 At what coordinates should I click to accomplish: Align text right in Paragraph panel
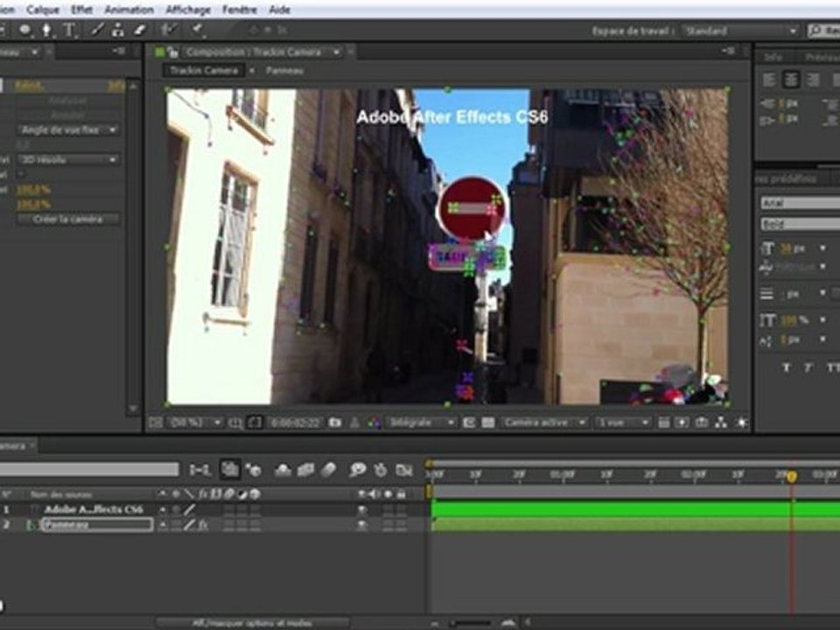point(813,80)
